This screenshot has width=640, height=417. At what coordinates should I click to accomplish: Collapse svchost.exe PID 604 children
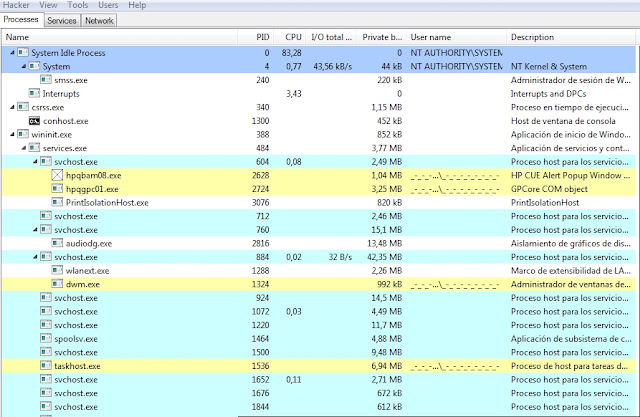pyautogui.click(x=35, y=162)
